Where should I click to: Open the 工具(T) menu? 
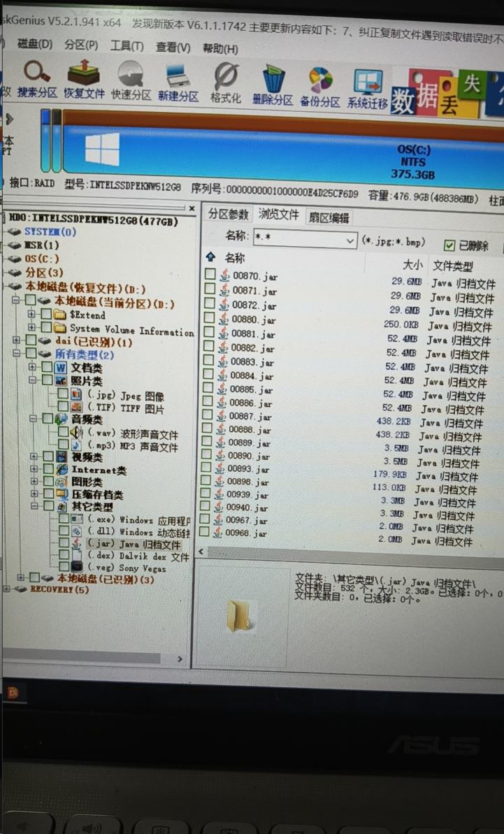(x=127, y=46)
